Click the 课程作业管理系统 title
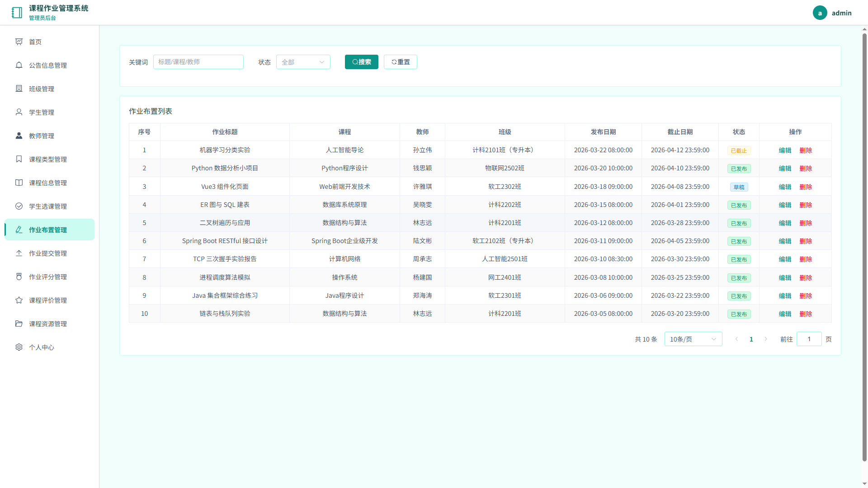 pos(59,8)
